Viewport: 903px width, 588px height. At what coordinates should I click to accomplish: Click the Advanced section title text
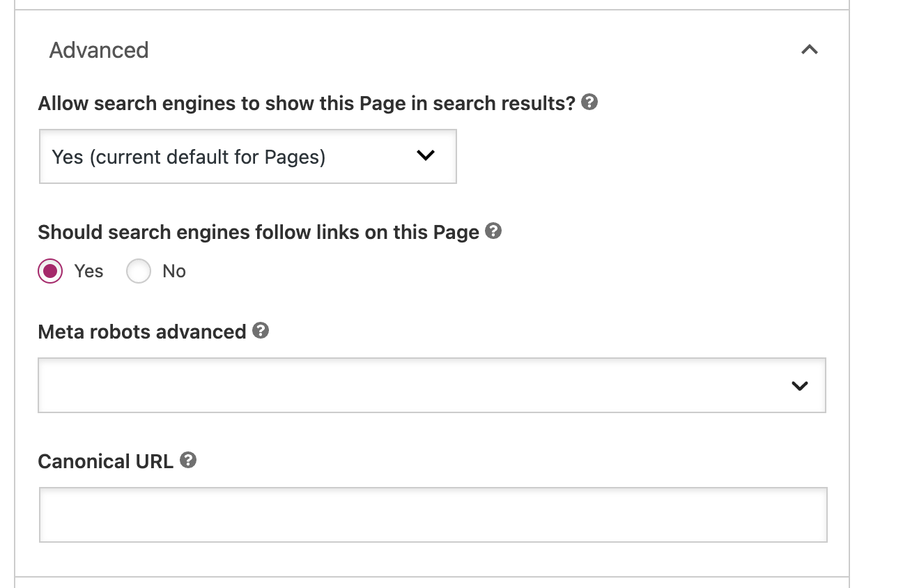coord(99,50)
